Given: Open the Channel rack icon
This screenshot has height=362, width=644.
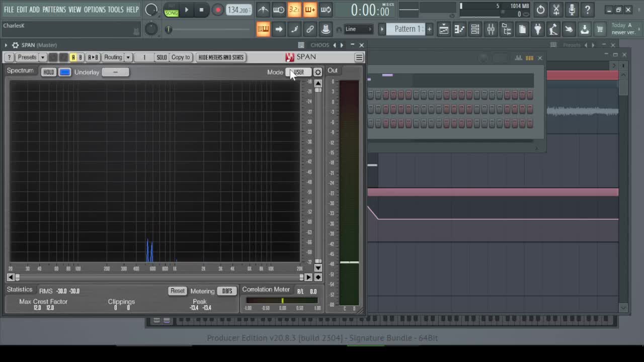Looking at the screenshot, I should pyautogui.click(x=475, y=30).
